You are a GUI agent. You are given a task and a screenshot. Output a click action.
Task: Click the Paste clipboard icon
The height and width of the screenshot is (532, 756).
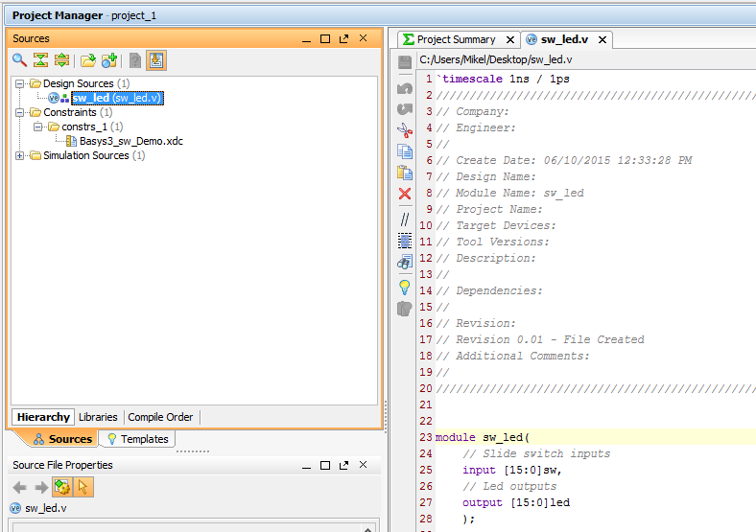(x=405, y=173)
